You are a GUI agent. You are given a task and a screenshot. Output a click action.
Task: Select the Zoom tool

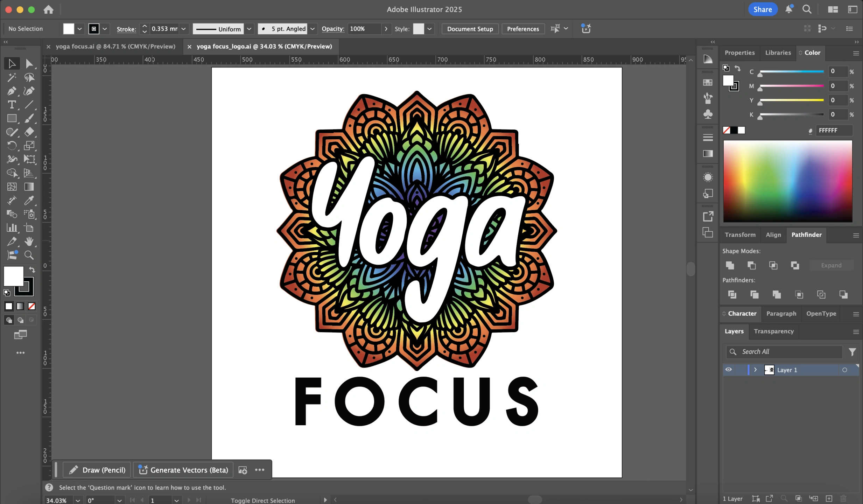[x=29, y=255]
